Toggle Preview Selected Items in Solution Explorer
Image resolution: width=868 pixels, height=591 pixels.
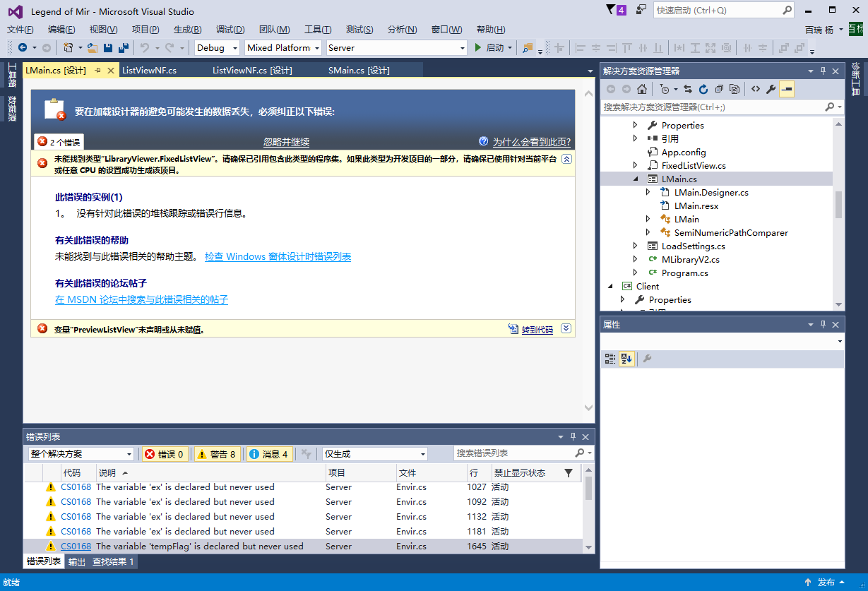click(x=787, y=89)
